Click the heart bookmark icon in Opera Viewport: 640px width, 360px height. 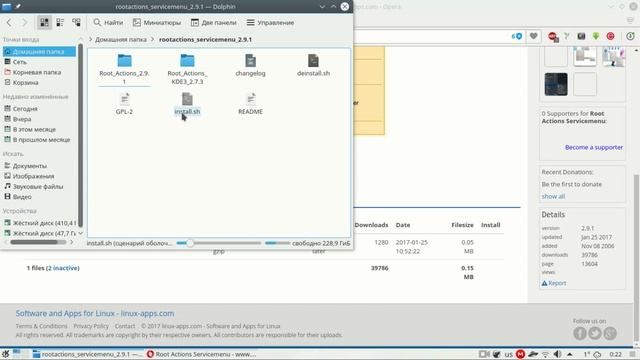point(533,36)
